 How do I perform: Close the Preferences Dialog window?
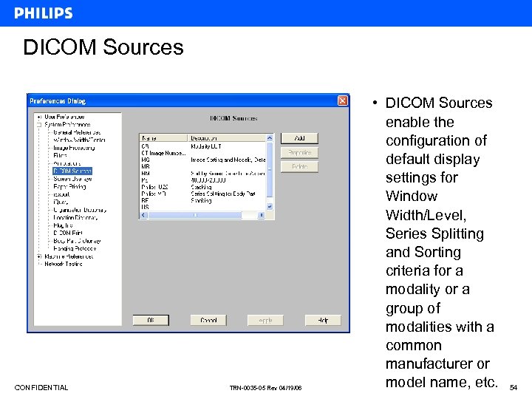point(342,100)
